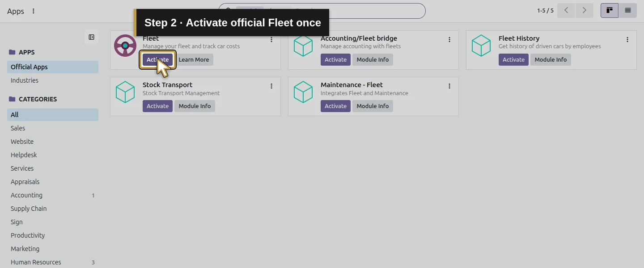
Task: Select the Supply Chain category
Action: click(53, 209)
